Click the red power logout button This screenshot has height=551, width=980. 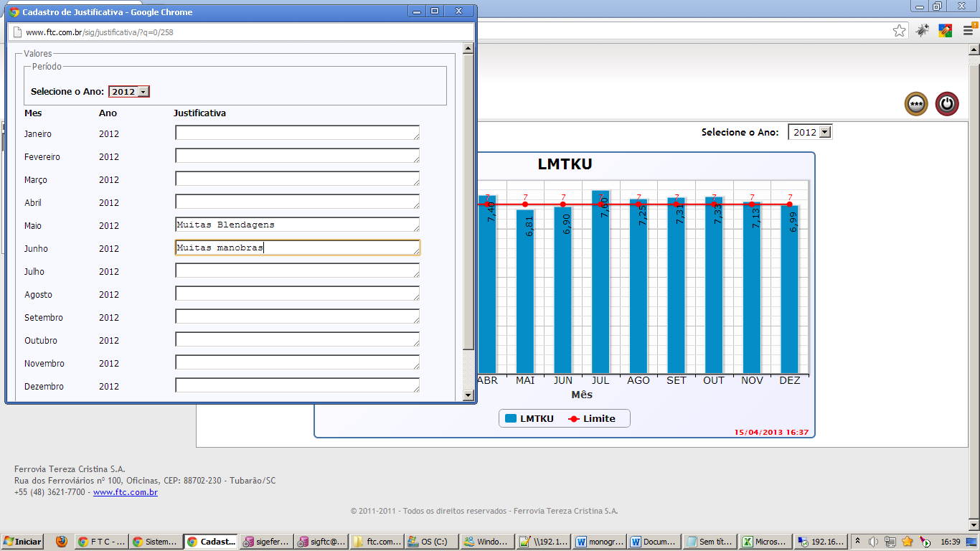point(947,104)
